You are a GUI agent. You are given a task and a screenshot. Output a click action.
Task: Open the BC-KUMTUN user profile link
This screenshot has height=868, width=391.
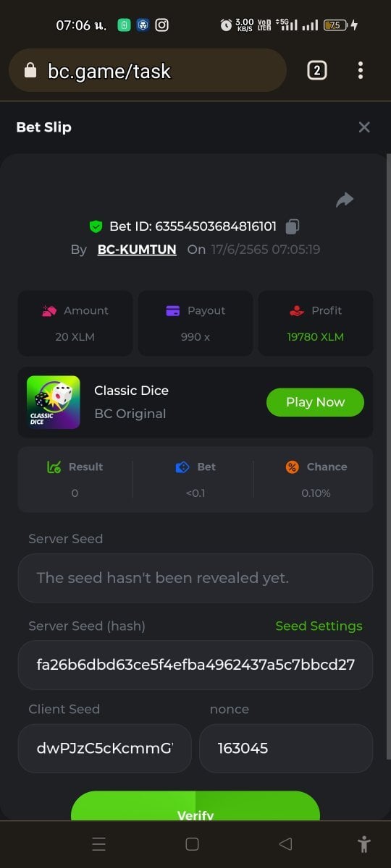pos(137,250)
